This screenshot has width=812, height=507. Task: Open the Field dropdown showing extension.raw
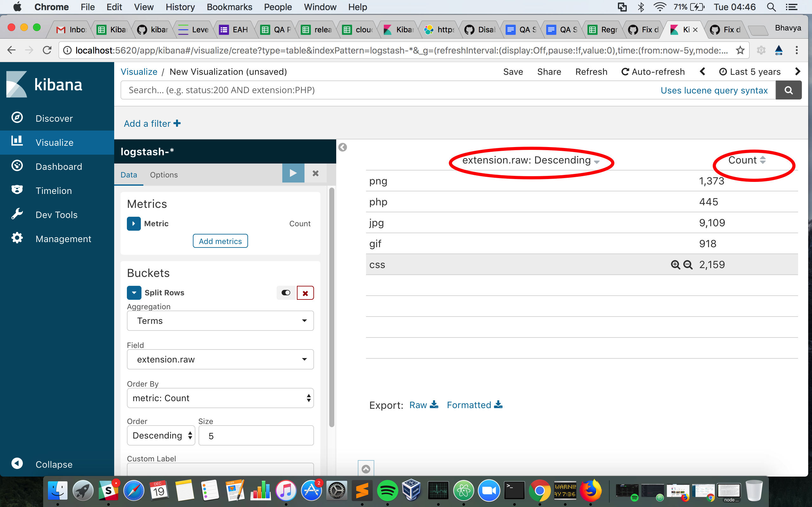point(220,359)
